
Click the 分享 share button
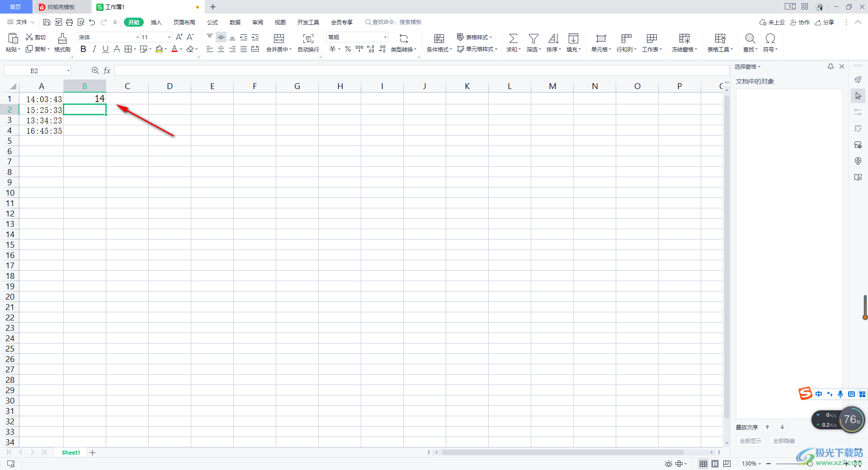(x=824, y=22)
